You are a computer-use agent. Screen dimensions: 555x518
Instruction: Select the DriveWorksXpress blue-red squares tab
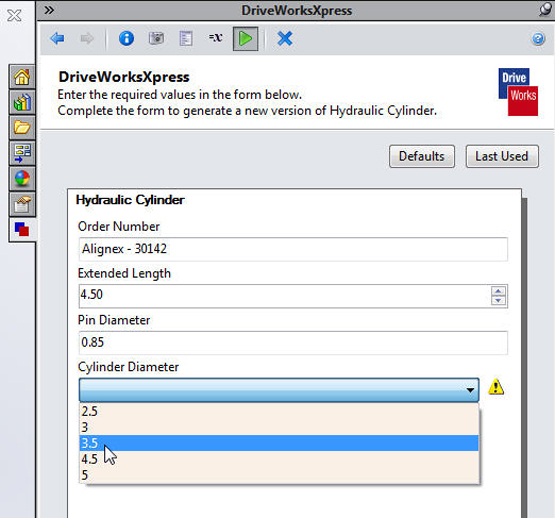pyautogui.click(x=22, y=229)
